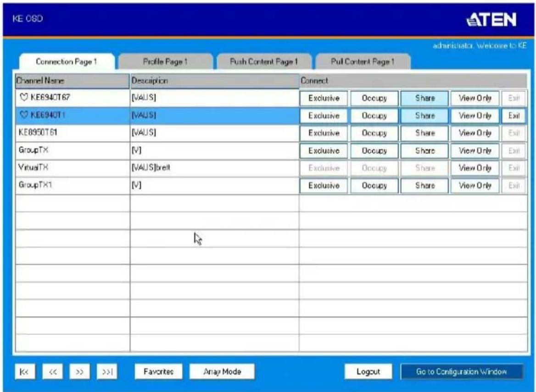Sort by Channel Name column header
The image size is (536, 392).
pos(73,81)
